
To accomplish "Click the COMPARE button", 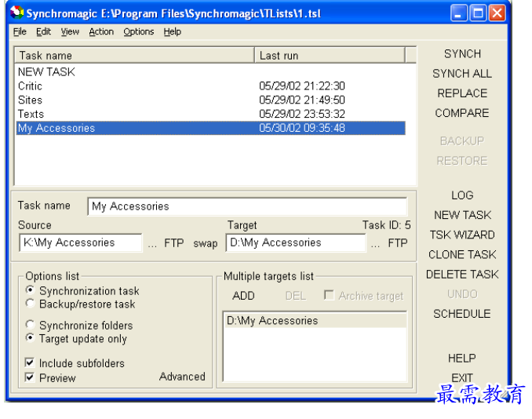I will pyautogui.click(x=462, y=113).
